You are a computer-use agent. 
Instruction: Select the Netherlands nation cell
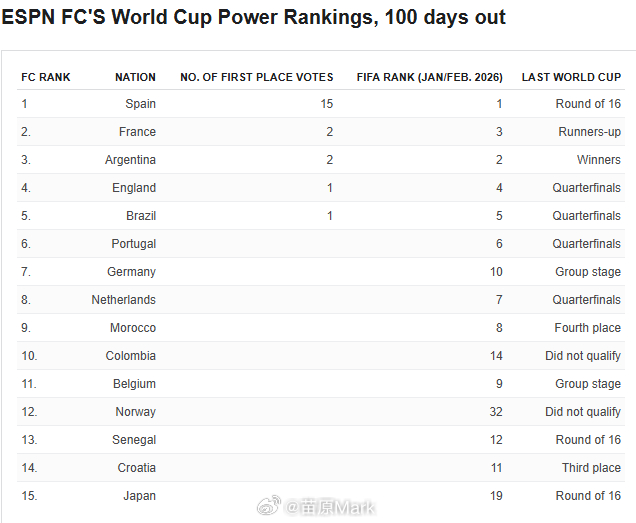124,300
